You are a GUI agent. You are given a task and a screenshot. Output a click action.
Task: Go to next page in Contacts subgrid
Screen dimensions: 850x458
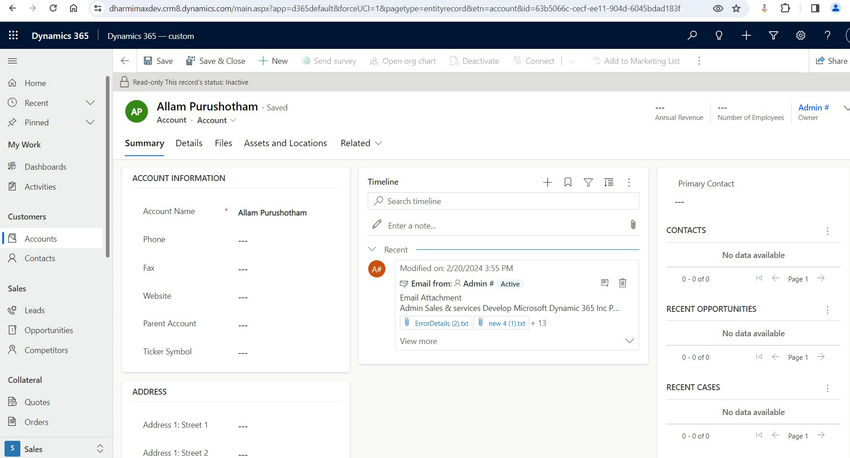coord(821,279)
